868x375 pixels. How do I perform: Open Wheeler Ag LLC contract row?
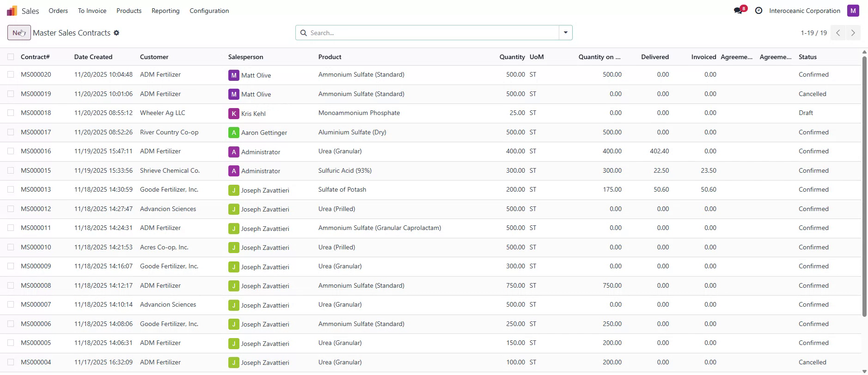[430, 113]
